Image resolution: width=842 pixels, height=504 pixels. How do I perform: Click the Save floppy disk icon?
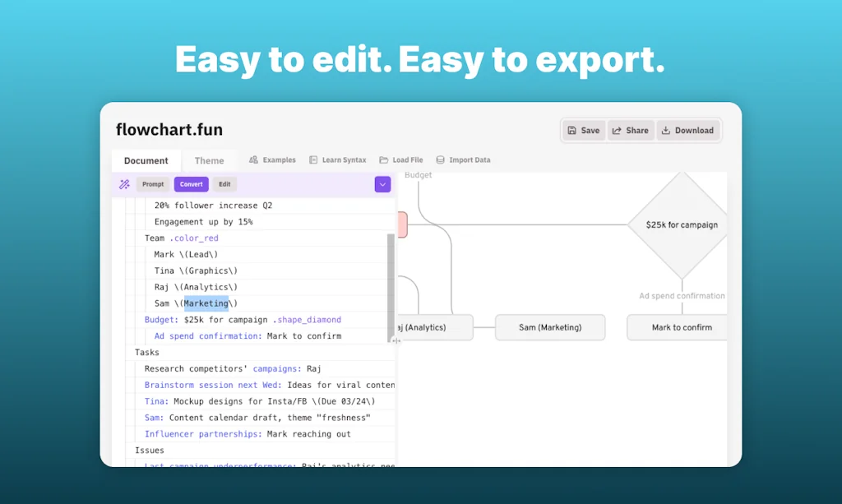pos(573,130)
